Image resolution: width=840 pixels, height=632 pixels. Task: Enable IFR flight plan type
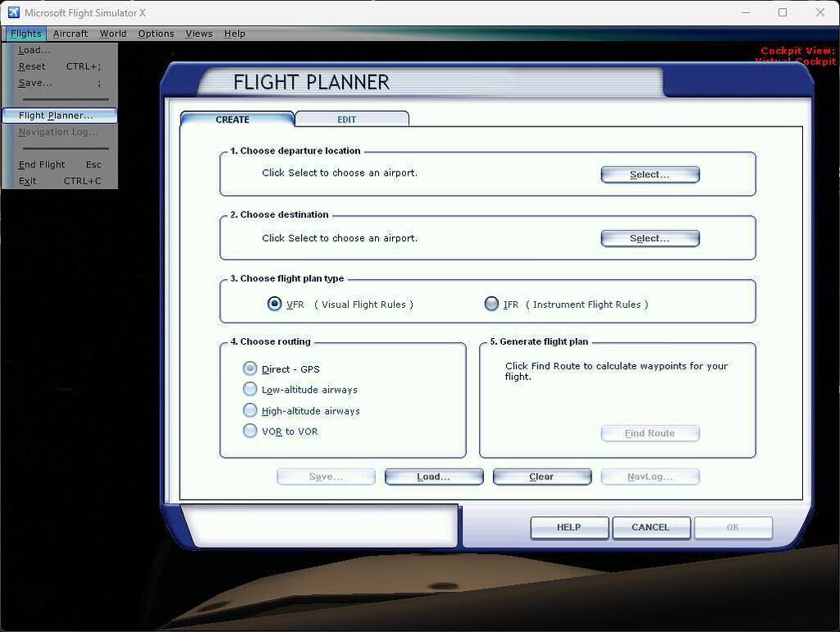491,304
